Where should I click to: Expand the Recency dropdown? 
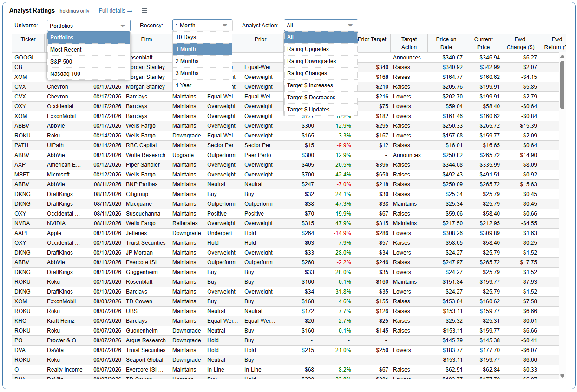point(202,26)
